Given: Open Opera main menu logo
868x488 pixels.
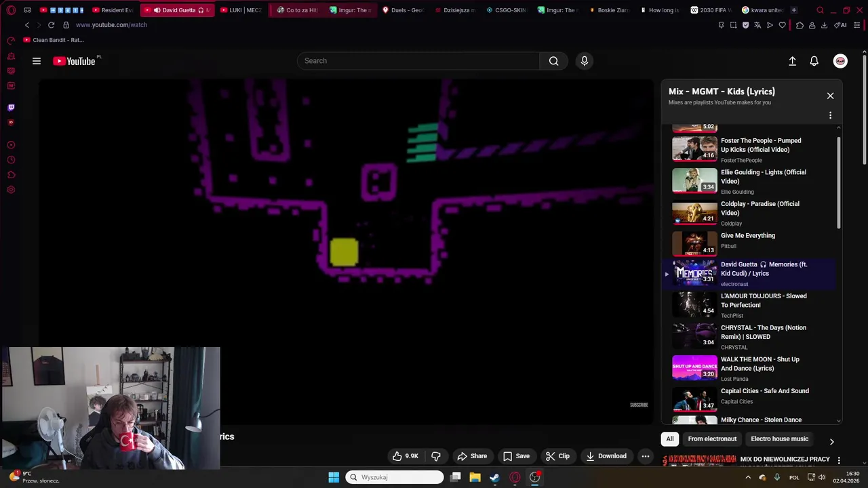Looking at the screenshot, I should [x=11, y=10].
